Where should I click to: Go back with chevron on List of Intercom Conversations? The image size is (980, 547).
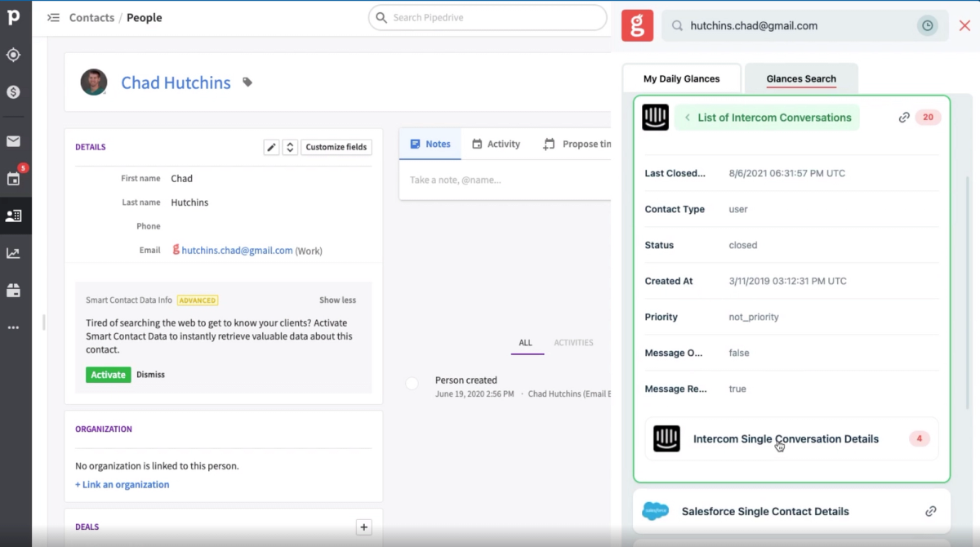pos(688,118)
